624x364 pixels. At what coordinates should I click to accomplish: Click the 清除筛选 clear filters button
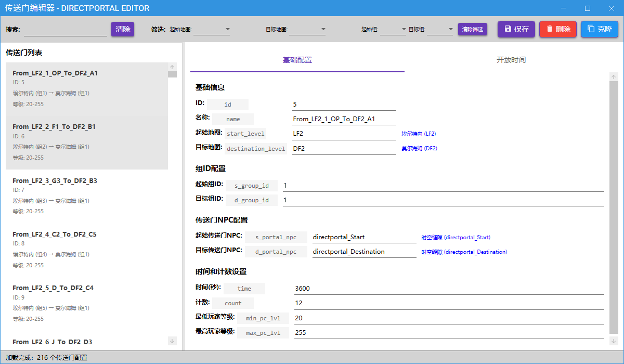[473, 29]
